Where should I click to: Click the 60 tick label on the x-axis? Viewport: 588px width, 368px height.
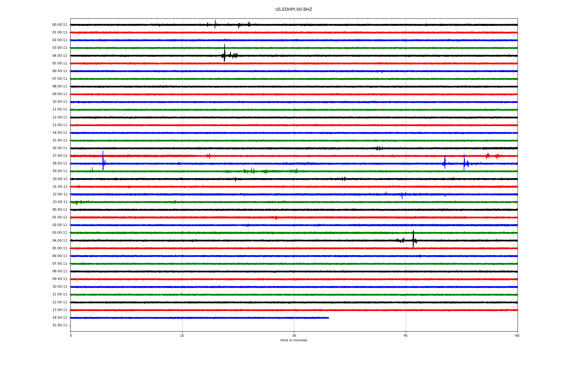pyautogui.click(x=517, y=335)
